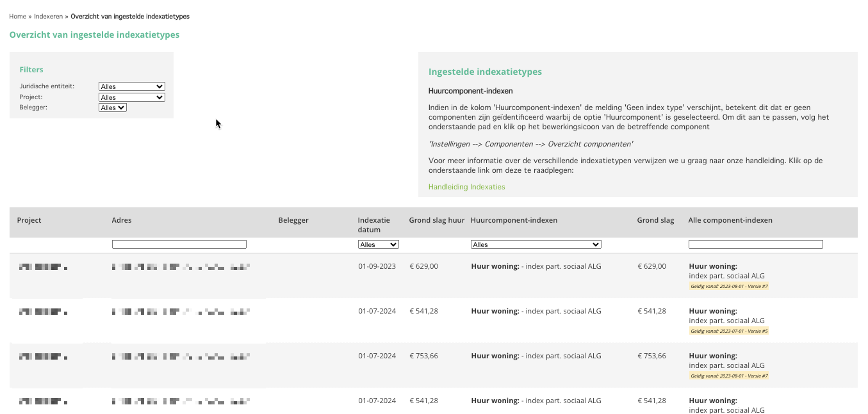The width and height of the screenshot is (868, 414).
Task: Click the Belegger column header
Action: tap(293, 220)
